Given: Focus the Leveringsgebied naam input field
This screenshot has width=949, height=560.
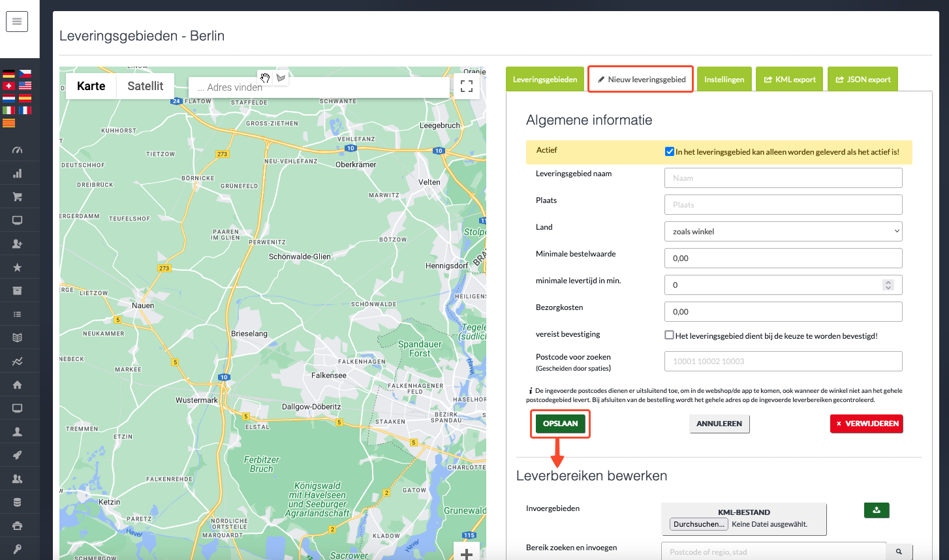Looking at the screenshot, I should point(783,178).
